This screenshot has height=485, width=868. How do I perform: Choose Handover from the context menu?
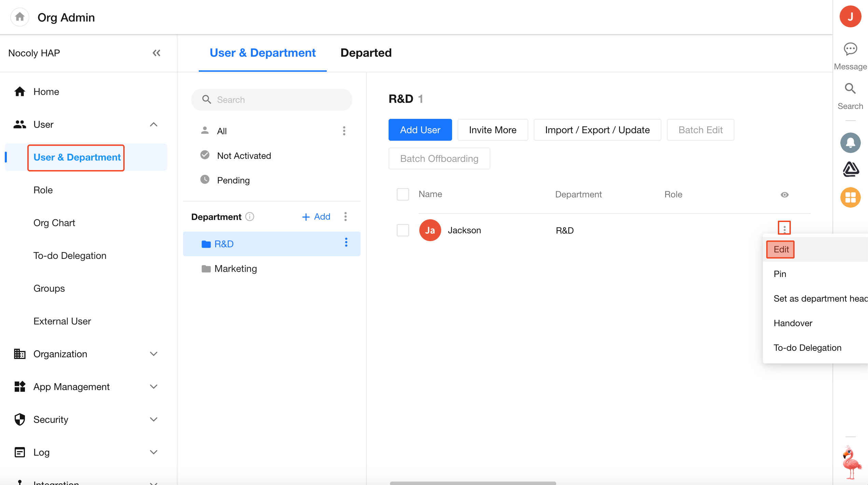(x=793, y=323)
